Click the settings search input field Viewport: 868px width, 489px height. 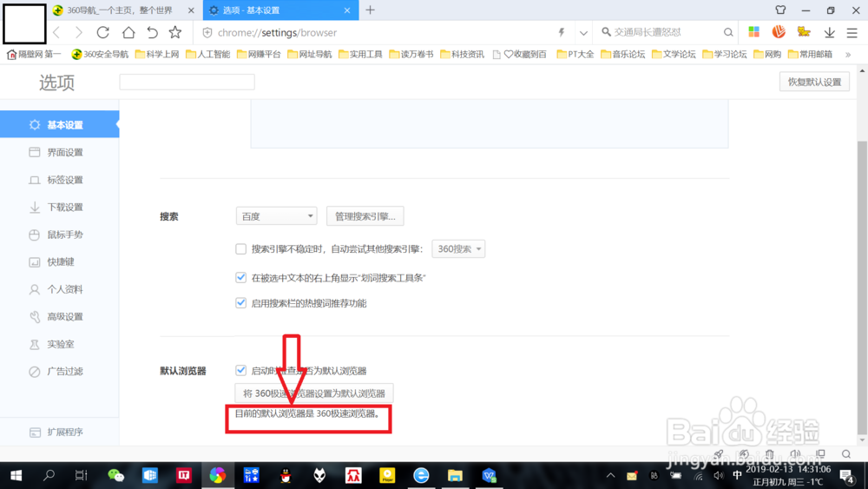tap(187, 82)
